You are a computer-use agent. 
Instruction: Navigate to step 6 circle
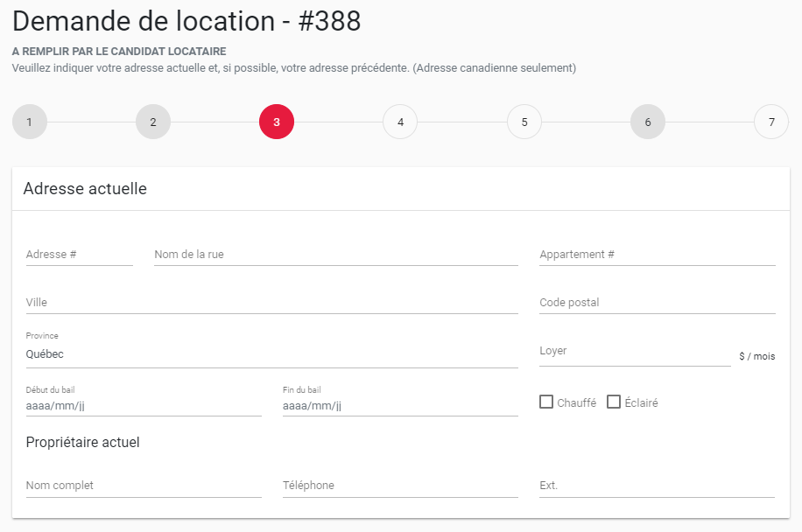coord(647,122)
